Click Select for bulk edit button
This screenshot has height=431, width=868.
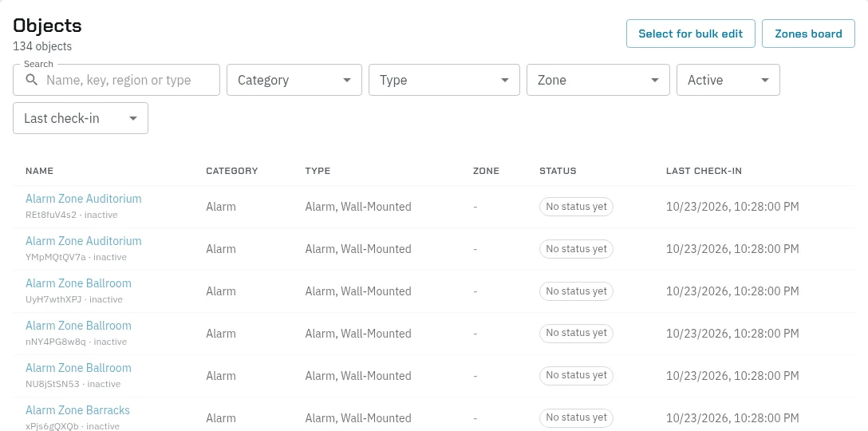pos(690,34)
